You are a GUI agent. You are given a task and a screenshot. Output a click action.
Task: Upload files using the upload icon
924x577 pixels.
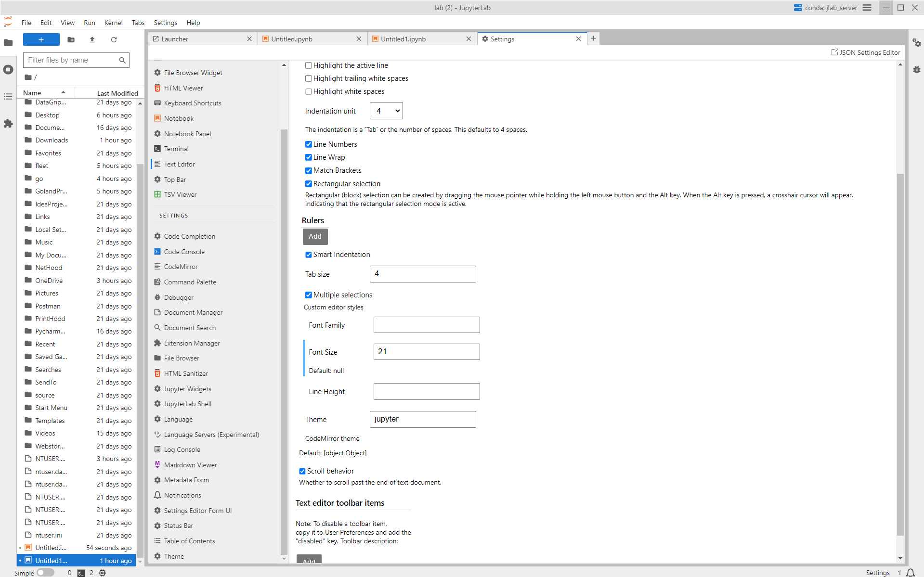tap(92, 39)
